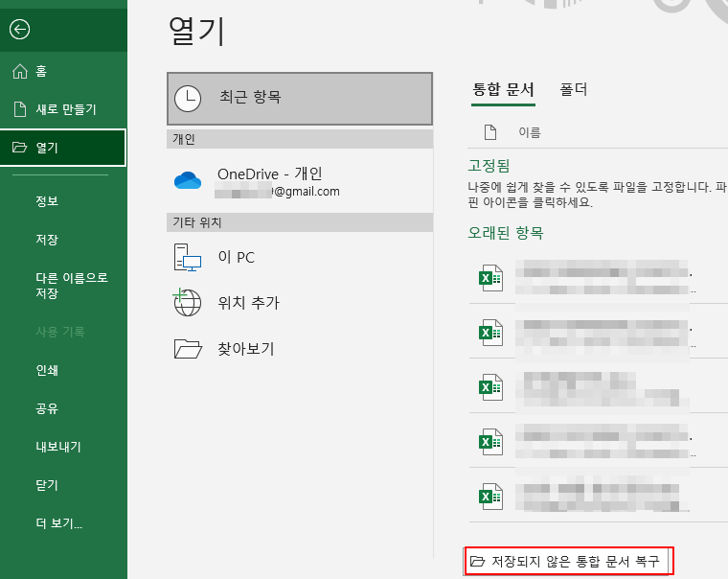
Task: Click the 고정됨 (Pinned) section heading
Action: 489,165
